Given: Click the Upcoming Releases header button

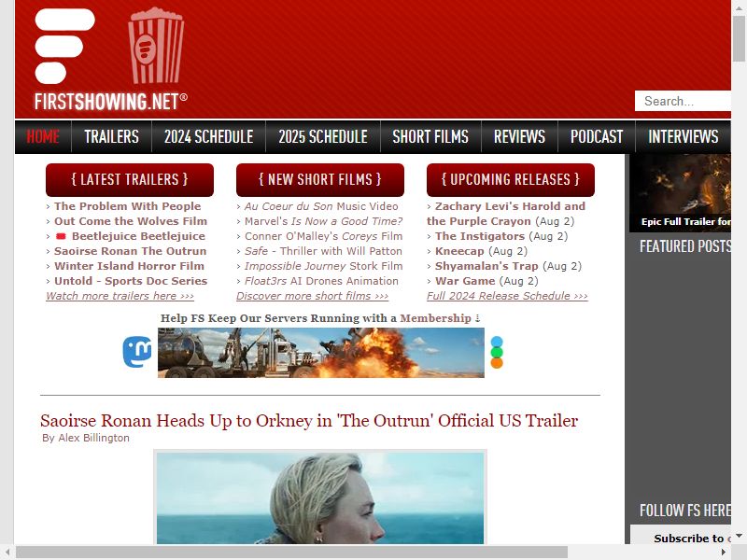Looking at the screenshot, I should click(x=511, y=179).
